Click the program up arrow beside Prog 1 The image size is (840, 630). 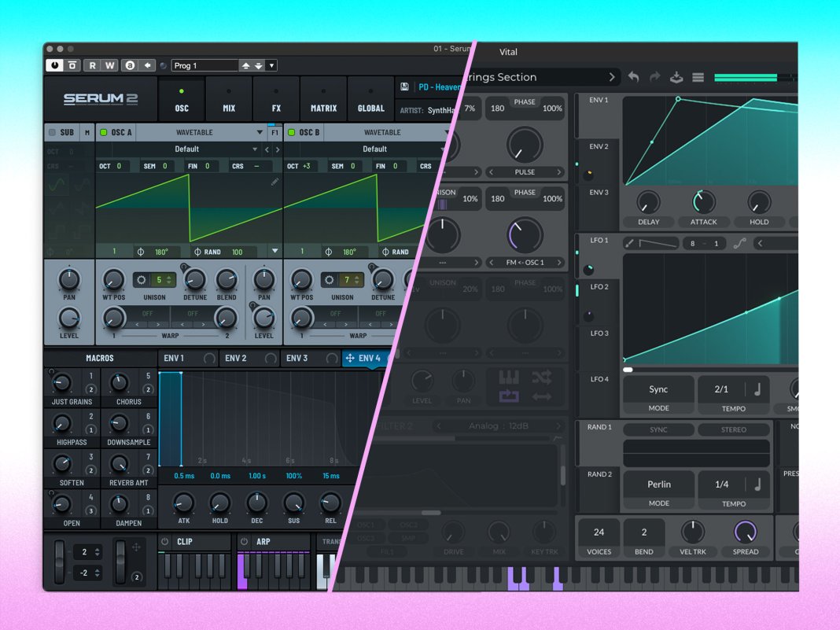(x=245, y=65)
